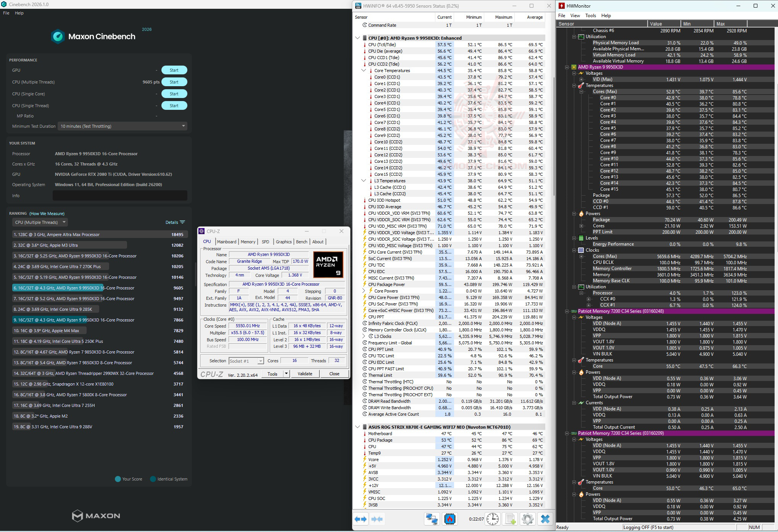Expand L3 Clocks row in HWiNFO
This screenshot has width=778, height=532.
(x=364, y=336)
